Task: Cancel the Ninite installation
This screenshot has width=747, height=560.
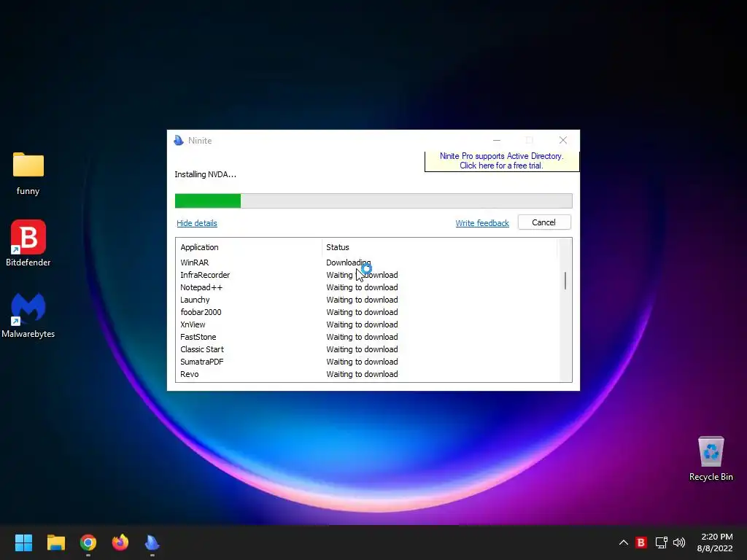Action: (x=544, y=222)
